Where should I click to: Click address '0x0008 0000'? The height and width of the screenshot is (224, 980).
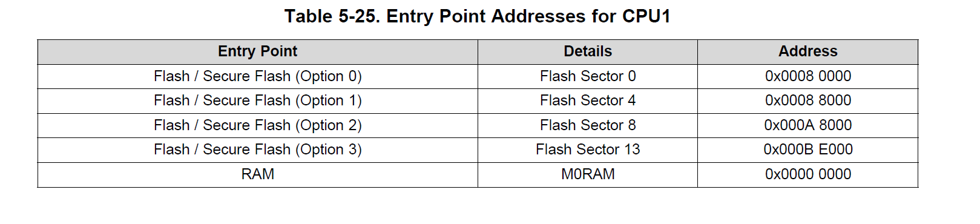click(808, 76)
